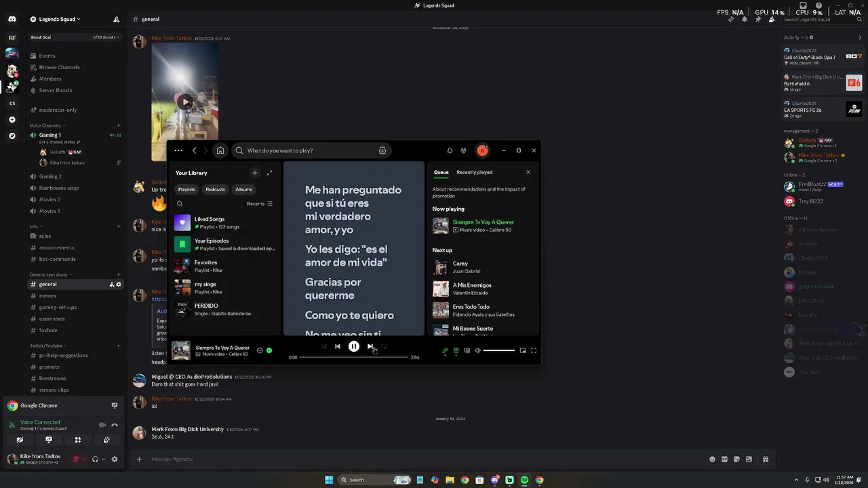Open Discord Direct Messages home icon
This screenshot has height=488, width=868.
point(12,19)
